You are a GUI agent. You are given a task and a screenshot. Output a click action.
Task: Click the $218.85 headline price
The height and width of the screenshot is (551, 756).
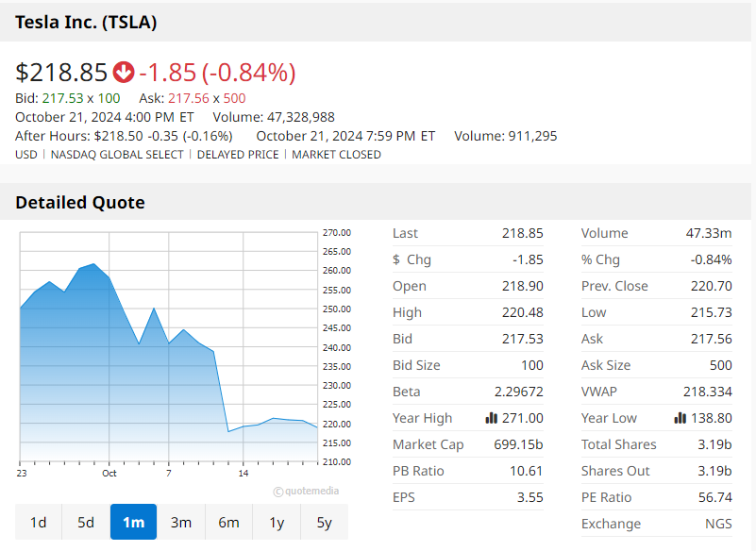tap(61, 73)
